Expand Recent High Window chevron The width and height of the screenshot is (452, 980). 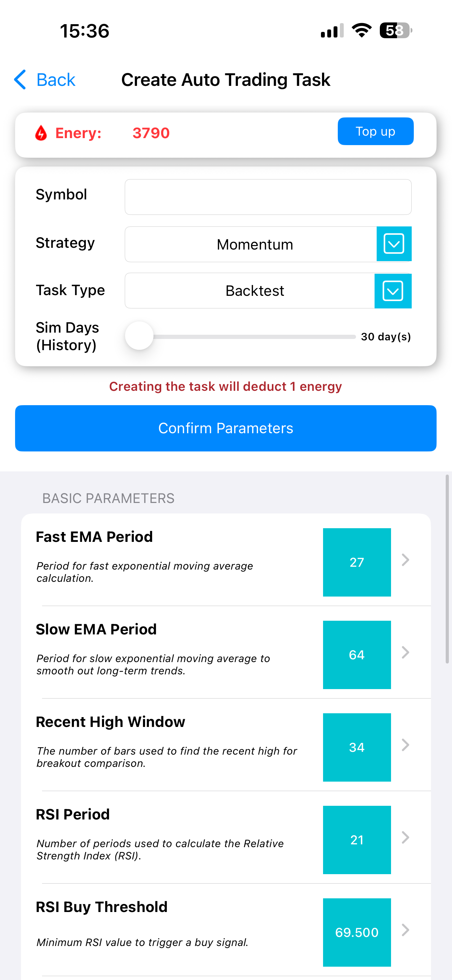[406, 745]
